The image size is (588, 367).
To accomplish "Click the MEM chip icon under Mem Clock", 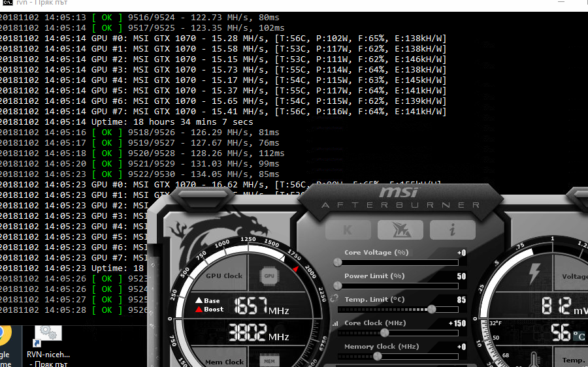I will click(x=269, y=360).
